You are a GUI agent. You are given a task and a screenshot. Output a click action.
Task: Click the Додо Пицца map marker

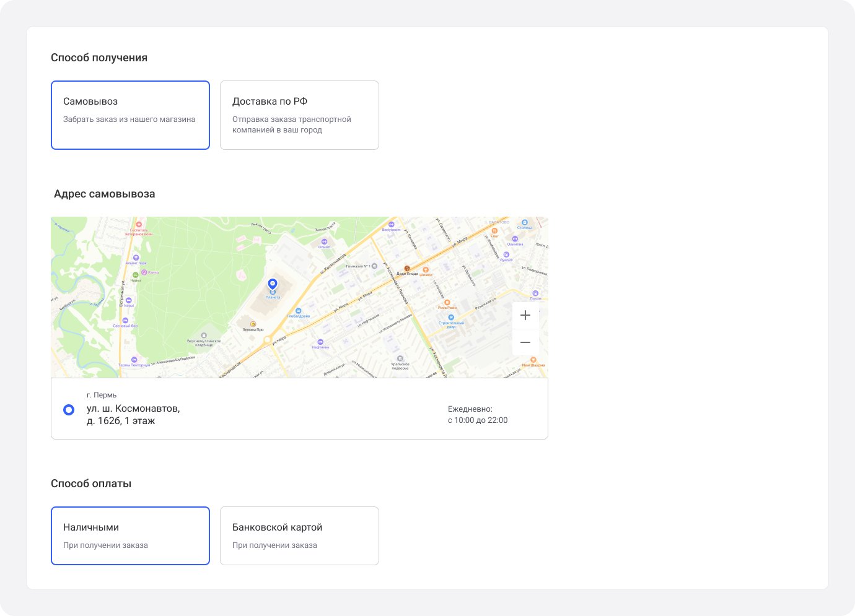pos(407,269)
